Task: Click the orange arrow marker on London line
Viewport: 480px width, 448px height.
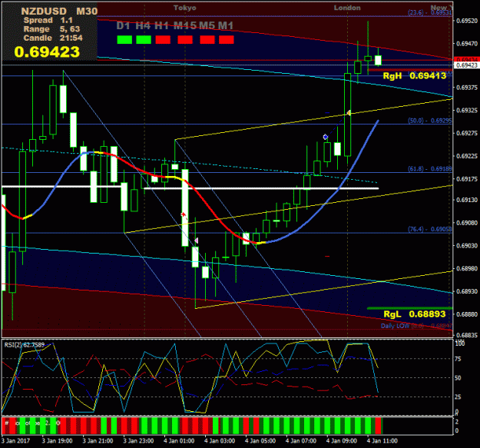Action: point(349,113)
